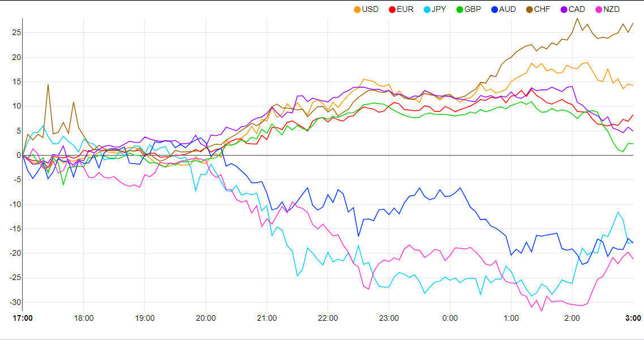Hide the EUR line using legend text
Screen dimensions: 644x340
click(x=405, y=9)
